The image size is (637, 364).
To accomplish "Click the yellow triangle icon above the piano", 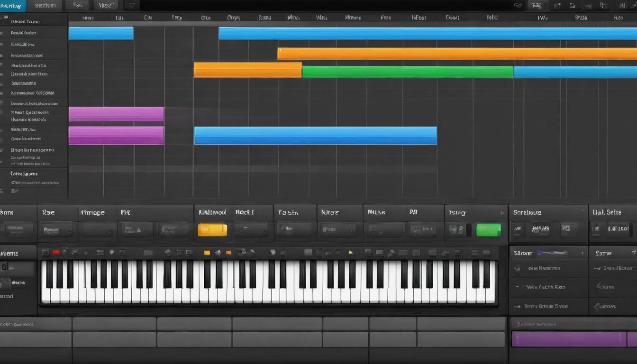I will click(351, 252).
